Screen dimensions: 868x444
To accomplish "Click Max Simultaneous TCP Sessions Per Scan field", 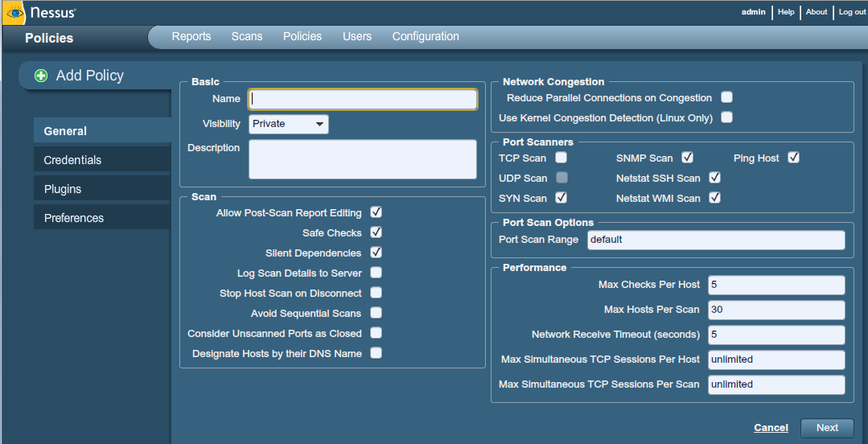I will click(776, 384).
